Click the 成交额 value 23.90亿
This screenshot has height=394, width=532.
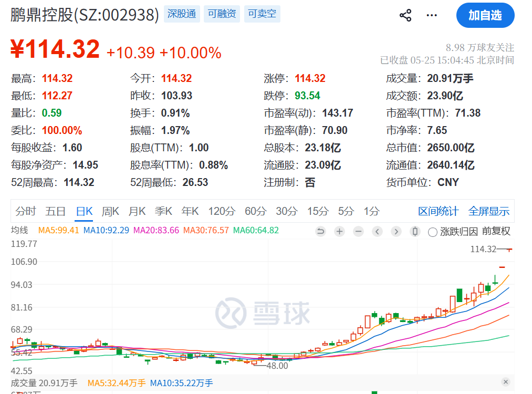[x=445, y=96]
